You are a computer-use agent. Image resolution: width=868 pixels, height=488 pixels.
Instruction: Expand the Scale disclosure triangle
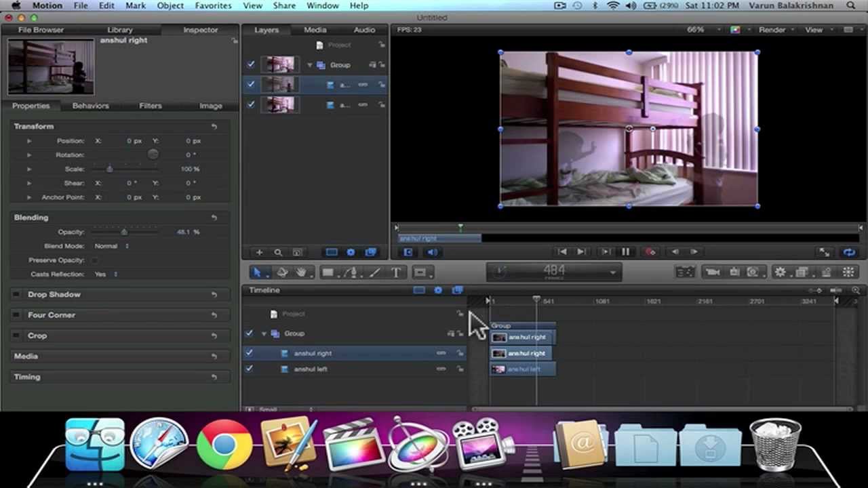click(x=28, y=169)
